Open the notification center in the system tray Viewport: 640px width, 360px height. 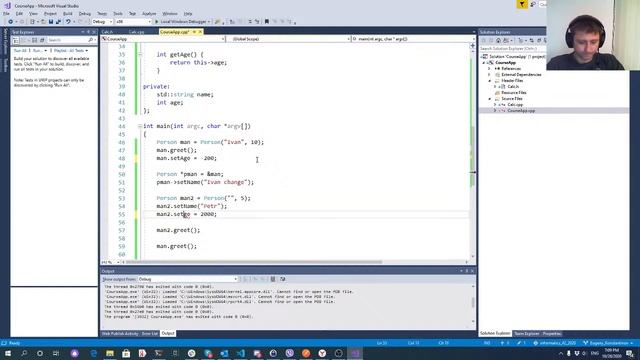pos(630,353)
